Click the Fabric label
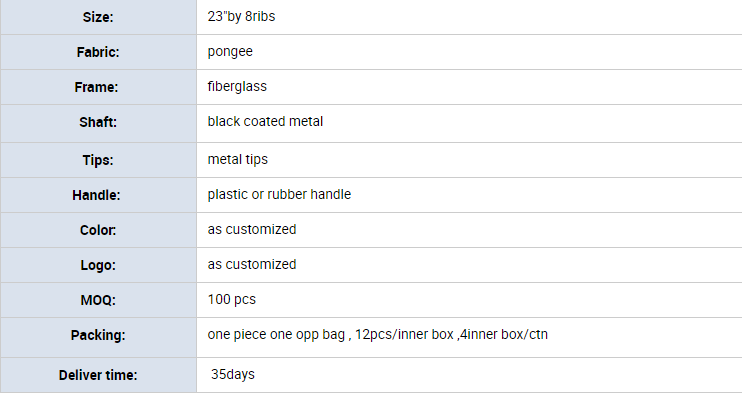This screenshot has height=395, width=742. point(98,52)
